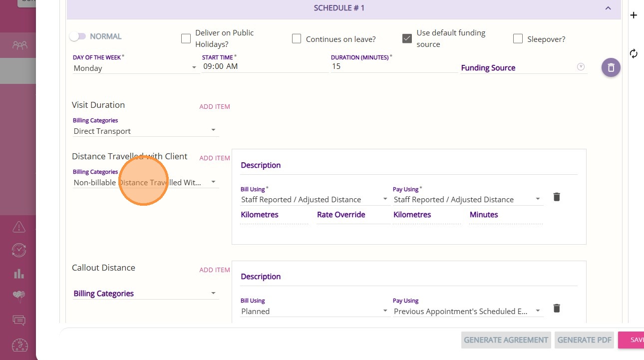The image size is (644, 360).
Task: Delete Schedule #1 with the purple trash button
Action: point(611,67)
